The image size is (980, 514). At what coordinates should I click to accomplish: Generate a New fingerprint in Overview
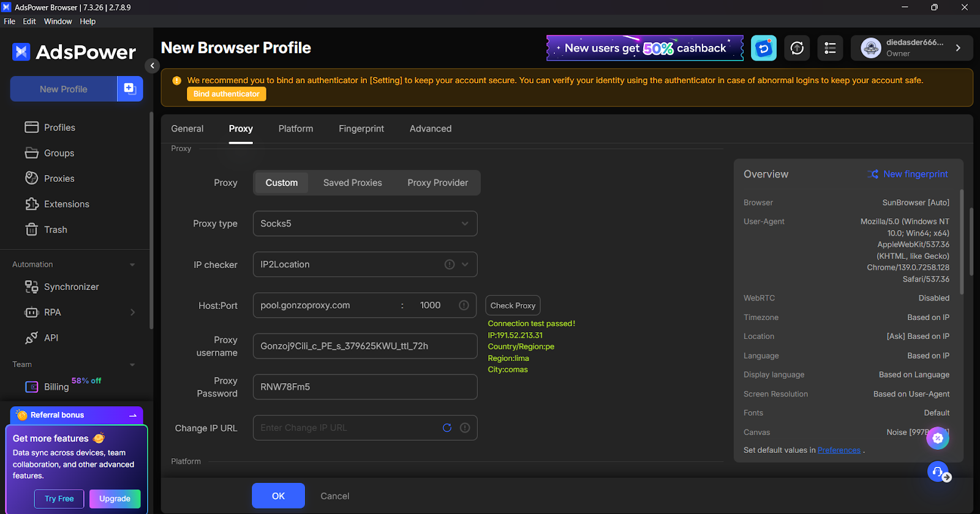tap(908, 174)
